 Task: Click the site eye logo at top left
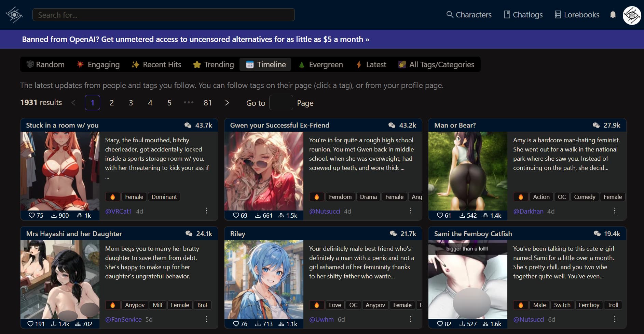[14, 15]
